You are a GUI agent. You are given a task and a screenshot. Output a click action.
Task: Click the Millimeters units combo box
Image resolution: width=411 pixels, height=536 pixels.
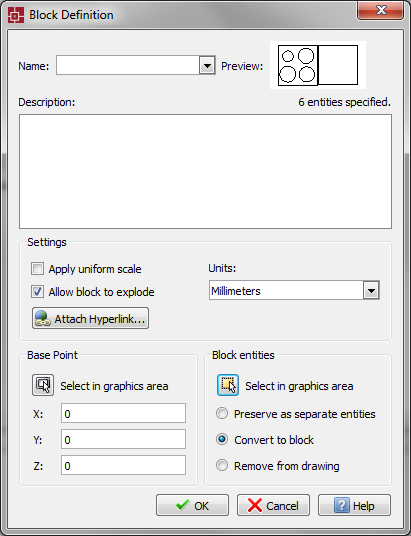tap(294, 290)
